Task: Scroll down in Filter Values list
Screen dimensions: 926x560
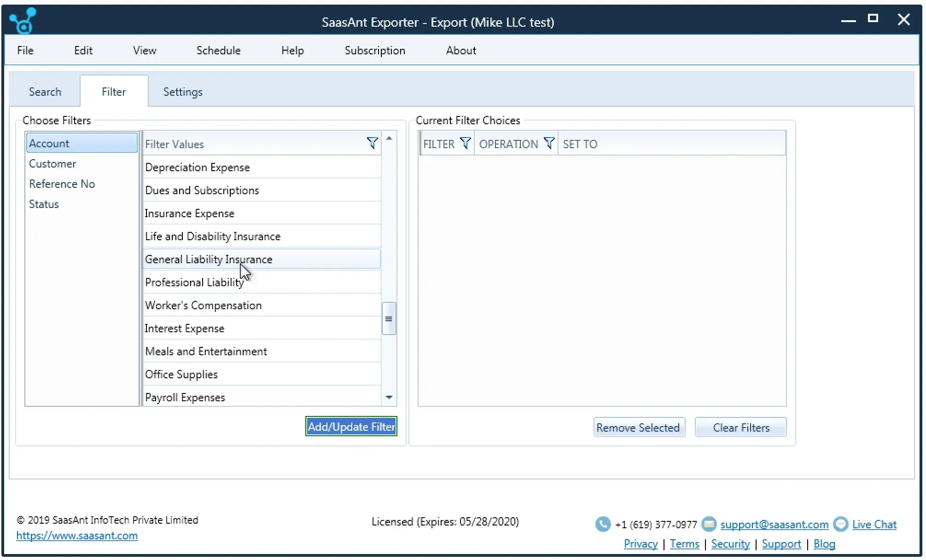Action: (389, 398)
